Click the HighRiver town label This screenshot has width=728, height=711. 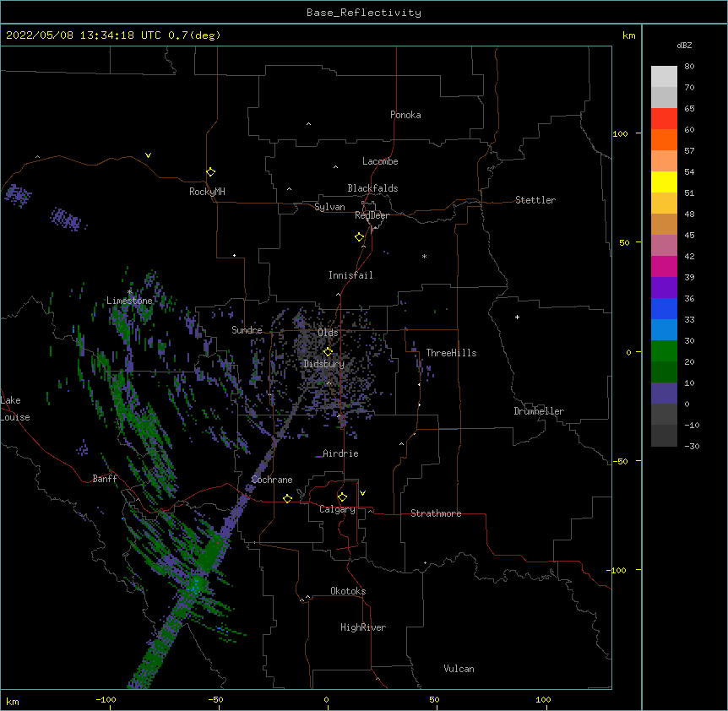point(363,627)
